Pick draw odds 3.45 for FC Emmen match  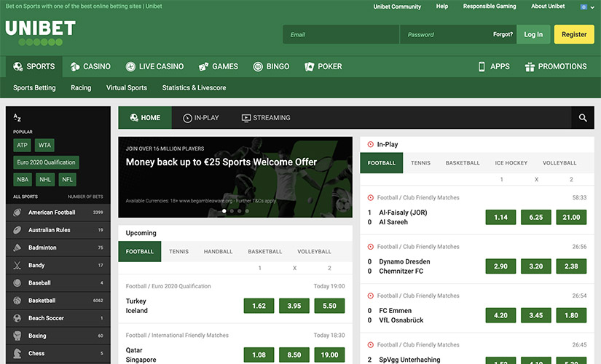tap(536, 315)
